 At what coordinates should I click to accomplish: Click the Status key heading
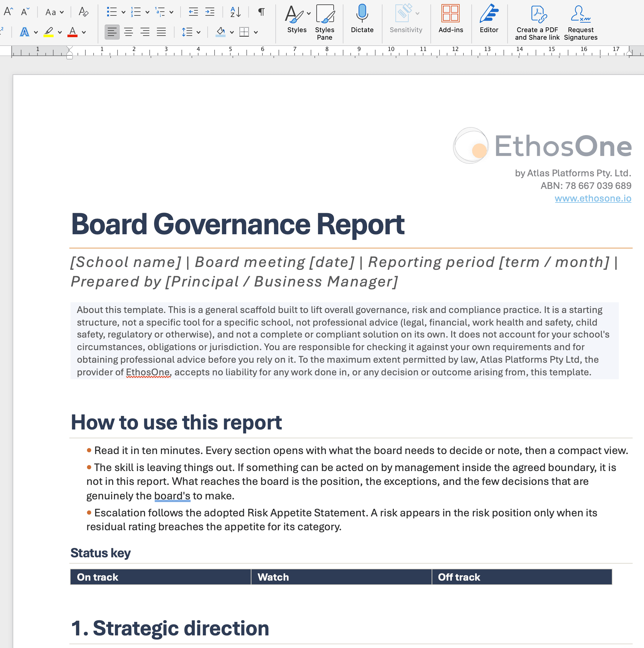100,553
